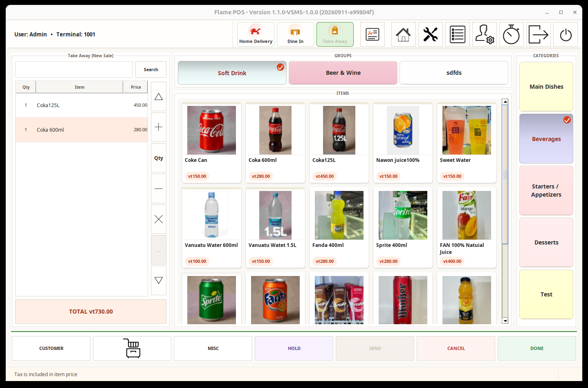This screenshot has width=588, height=388.
Task: Finish the sale with the DONE button
Action: pos(537,348)
